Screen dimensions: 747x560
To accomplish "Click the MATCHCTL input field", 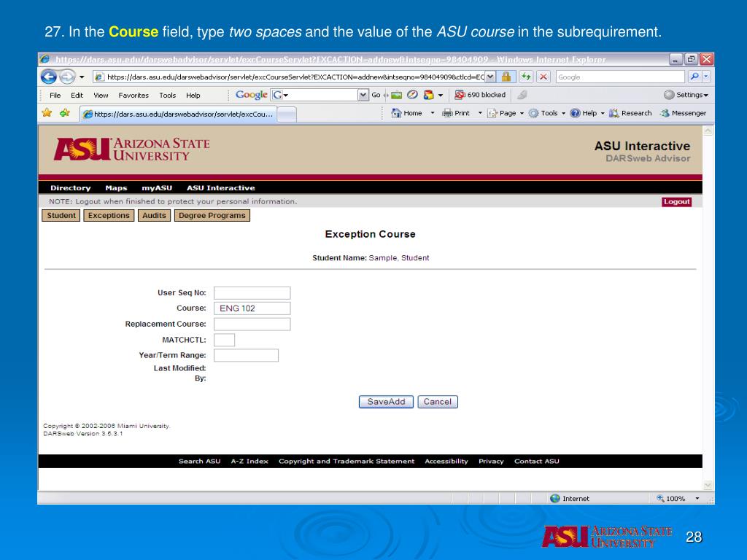I will 225,340.
